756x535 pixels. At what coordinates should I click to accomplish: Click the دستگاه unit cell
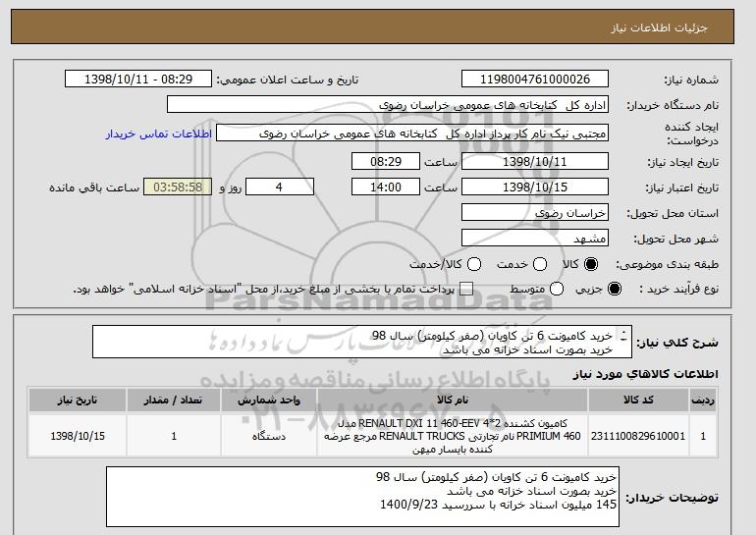tap(269, 436)
